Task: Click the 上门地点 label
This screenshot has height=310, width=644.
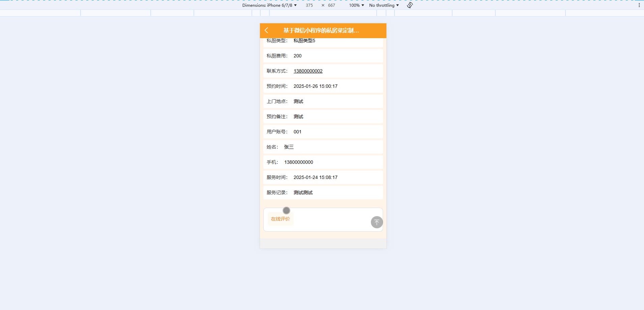Action: [277, 101]
